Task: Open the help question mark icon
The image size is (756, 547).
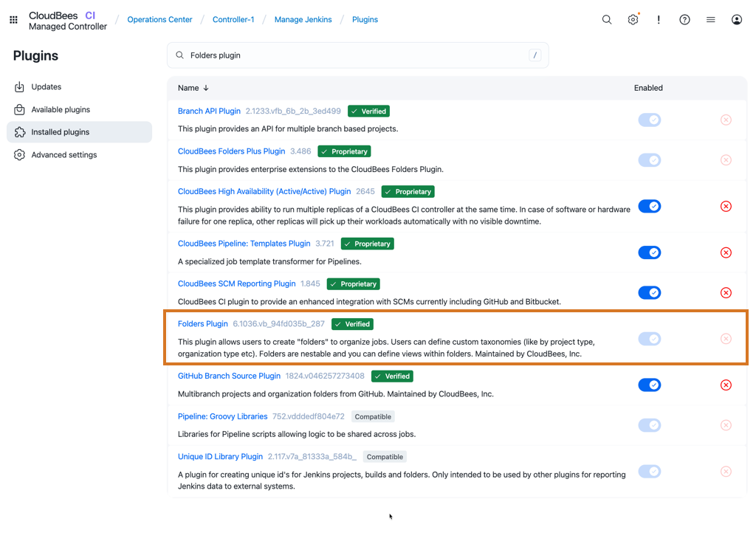Action: click(684, 20)
